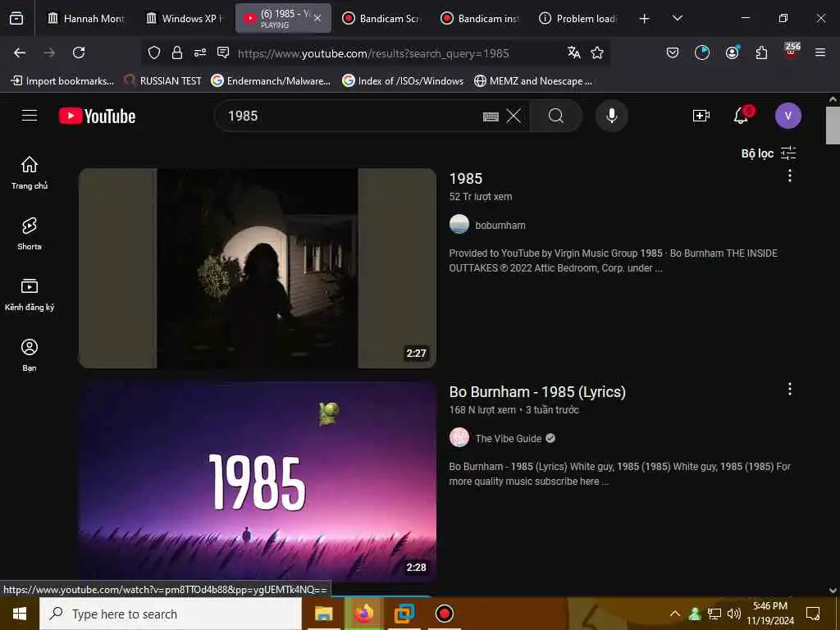This screenshot has height=630, width=840.
Task: Open Bộ lọc search filters
Action: (769, 153)
